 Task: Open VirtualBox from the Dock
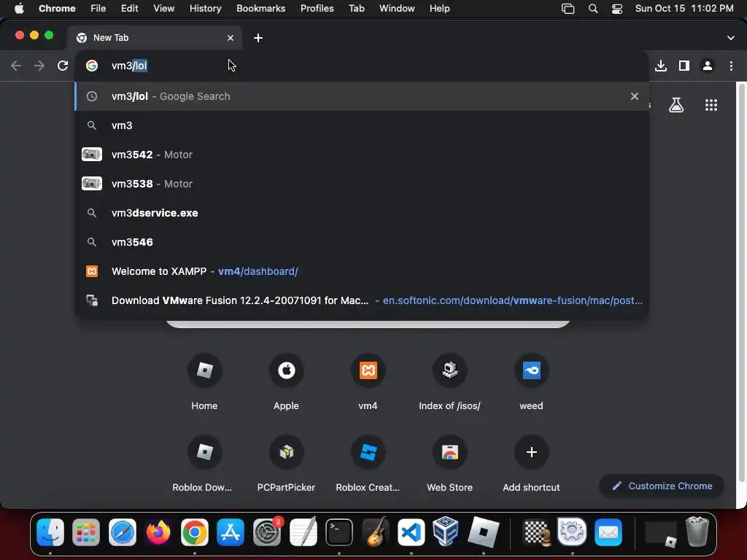coord(446,532)
